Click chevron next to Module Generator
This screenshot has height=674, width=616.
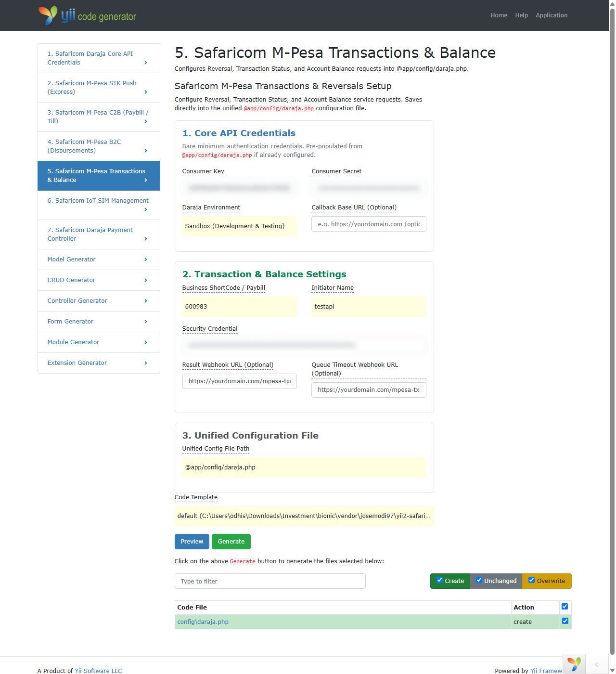tap(146, 342)
